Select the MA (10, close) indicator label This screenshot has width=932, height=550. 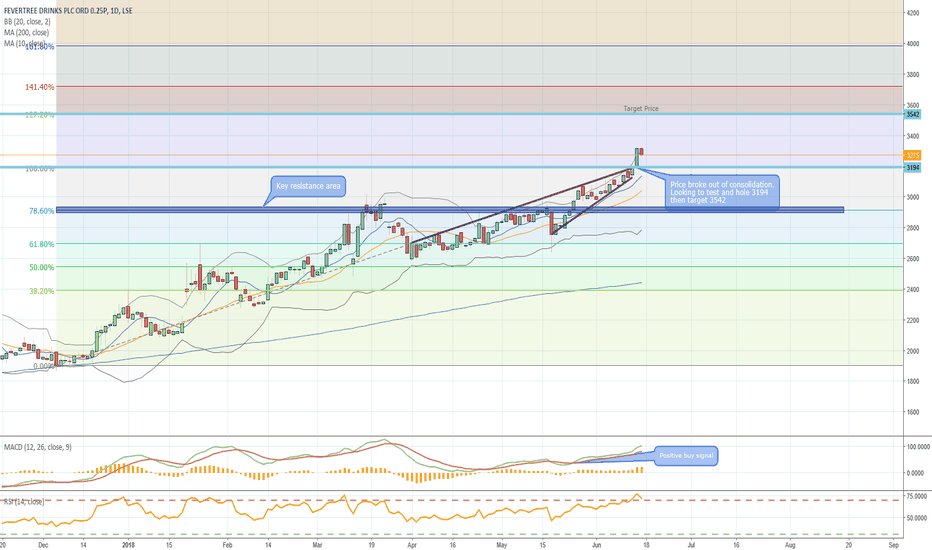tap(24, 43)
